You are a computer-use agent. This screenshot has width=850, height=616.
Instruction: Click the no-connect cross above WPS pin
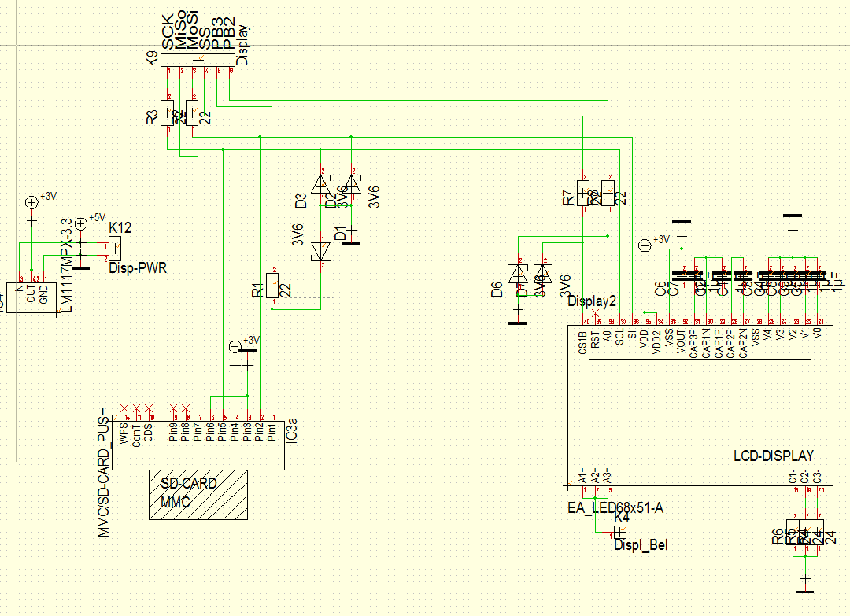[124, 408]
